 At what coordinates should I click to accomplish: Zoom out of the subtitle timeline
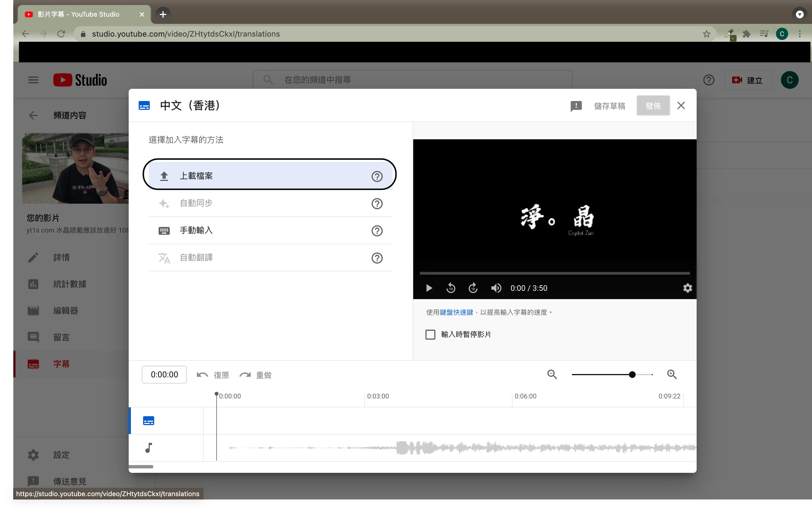552,374
